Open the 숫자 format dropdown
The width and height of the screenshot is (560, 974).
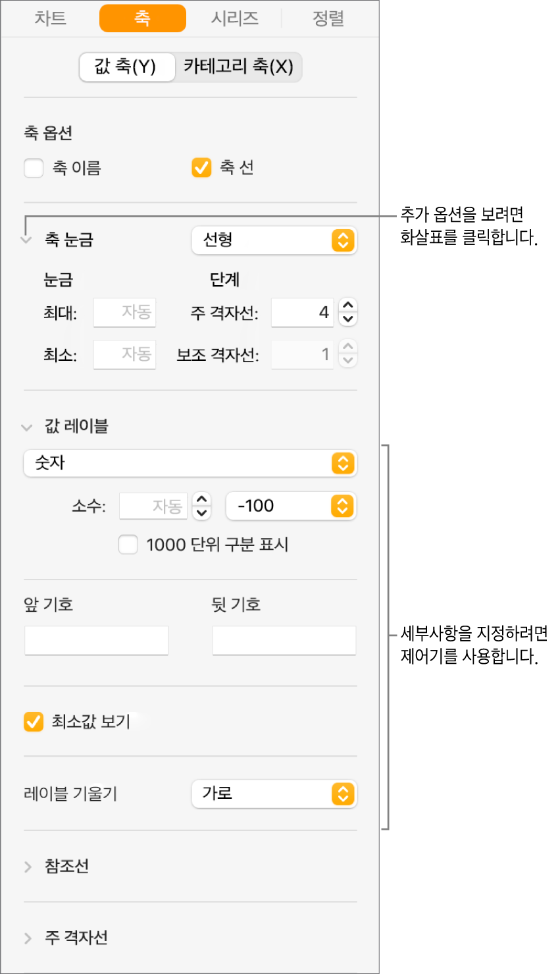(190, 464)
